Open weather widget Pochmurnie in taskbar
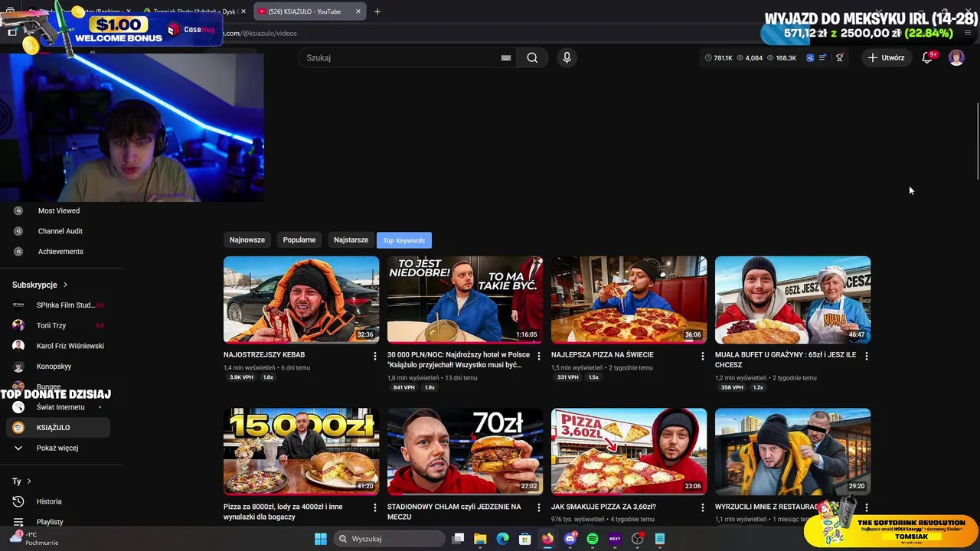Screen dimensions: 980x551 tap(34, 539)
